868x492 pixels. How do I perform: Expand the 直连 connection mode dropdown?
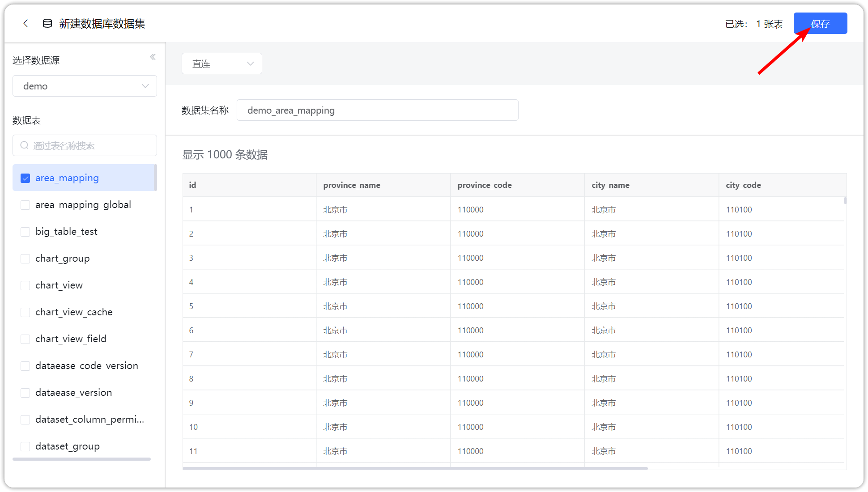[x=221, y=64]
